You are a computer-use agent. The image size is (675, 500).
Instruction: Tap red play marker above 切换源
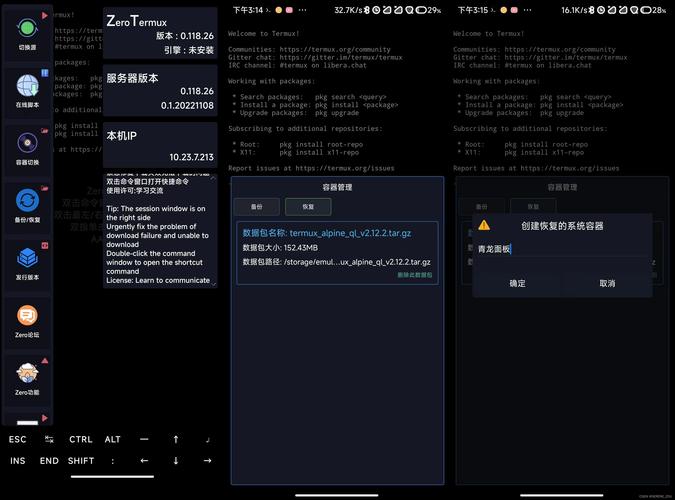pos(45,16)
